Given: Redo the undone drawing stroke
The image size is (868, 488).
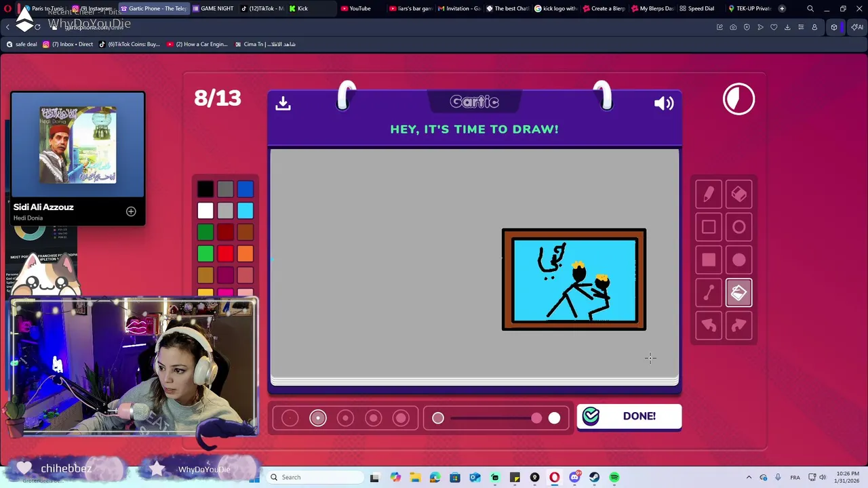Looking at the screenshot, I should [x=738, y=325].
